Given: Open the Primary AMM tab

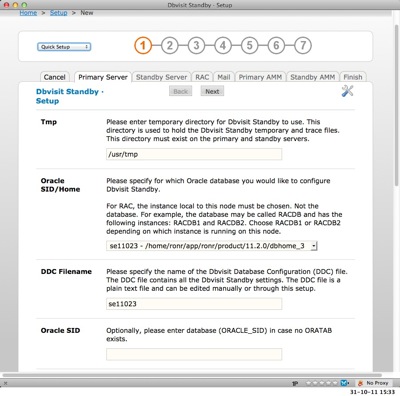Looking at the screenshot, I should tap(260, 77).
